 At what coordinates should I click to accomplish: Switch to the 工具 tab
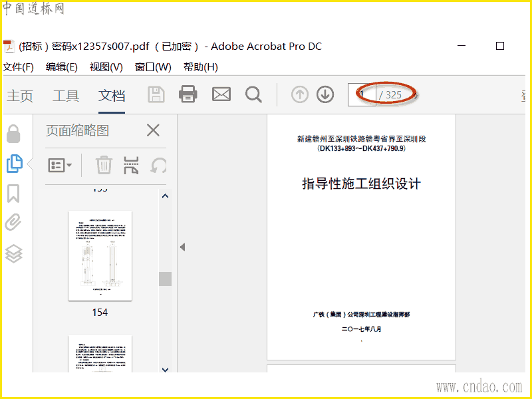pos(66,96)
